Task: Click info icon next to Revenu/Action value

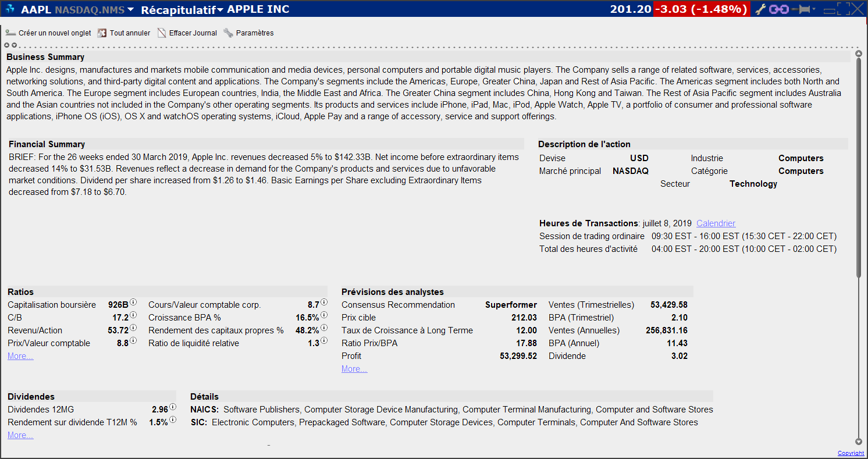Action: [133, 328]
